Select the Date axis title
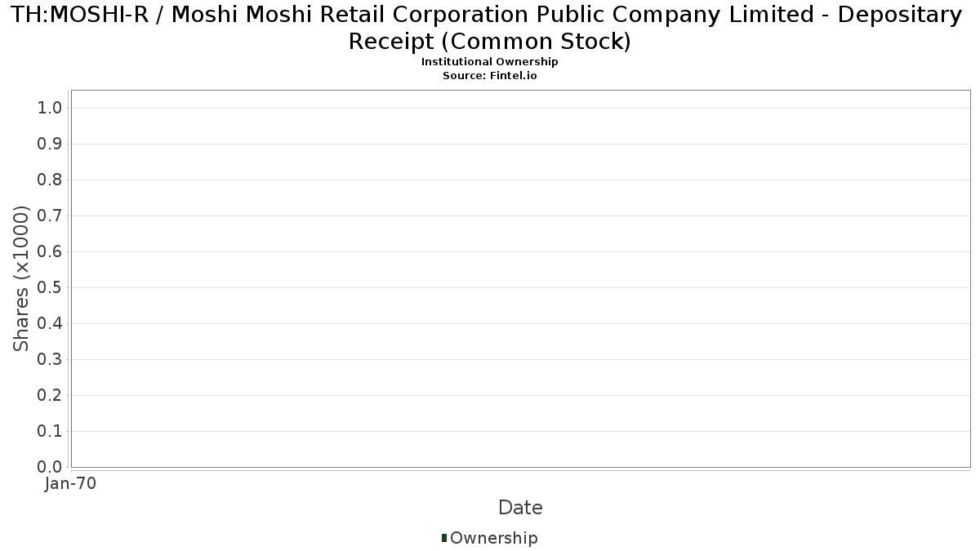980x551 pixels. (520, 508)
